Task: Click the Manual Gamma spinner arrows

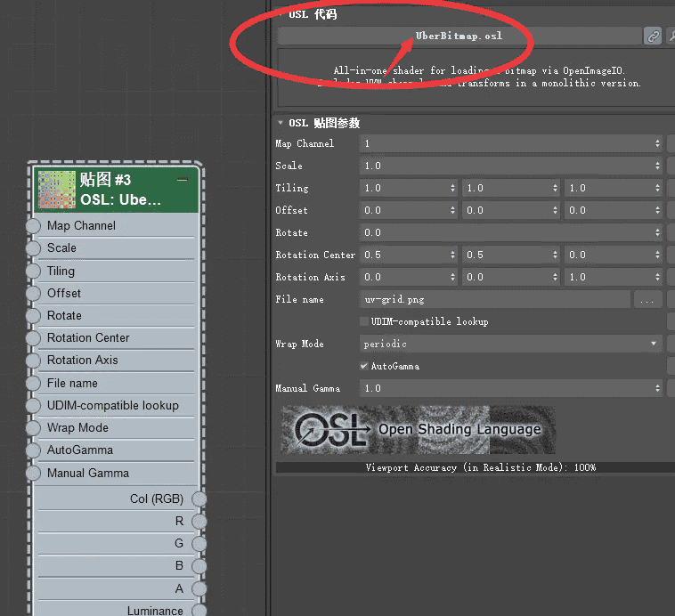Action: point(658,388)
